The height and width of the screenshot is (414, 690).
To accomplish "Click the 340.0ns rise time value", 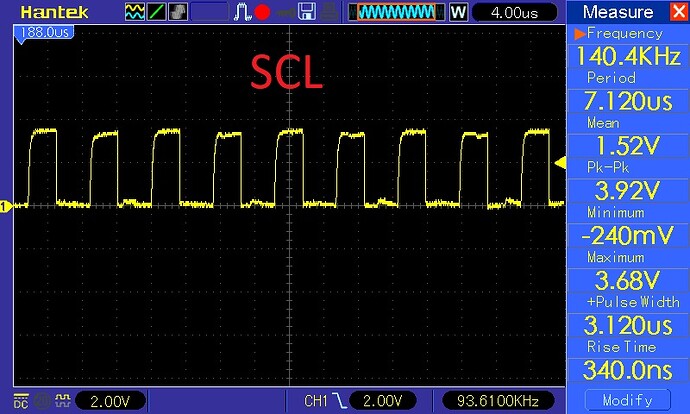I will click(628, 370).
